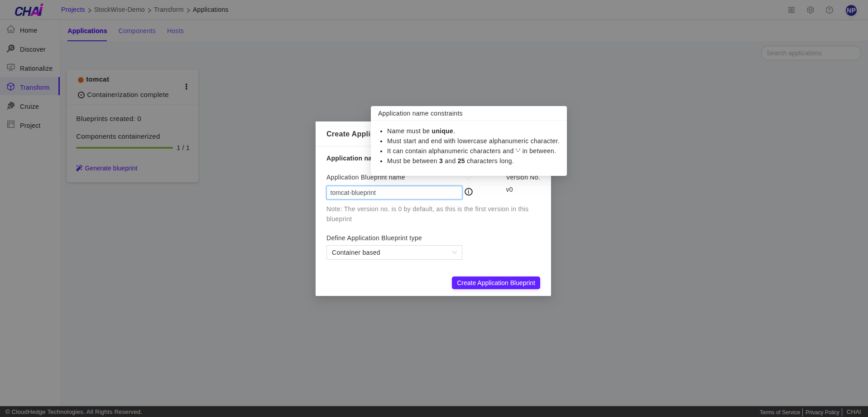
Task: Open the Discover section icon
Action: [11, 49]
